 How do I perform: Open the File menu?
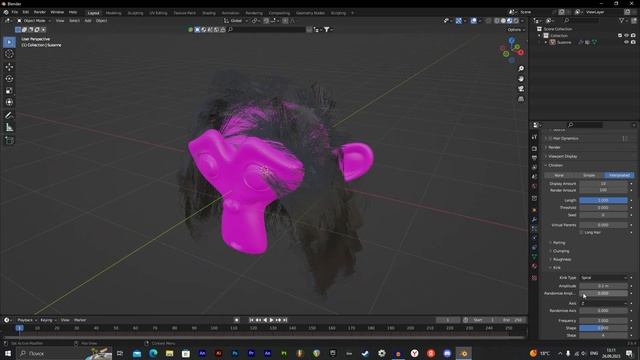[x=15, y=12]
